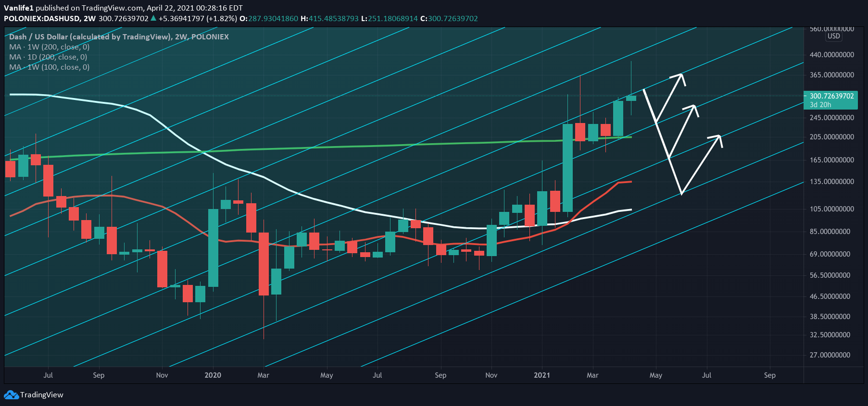Select the tall green candle from early February 2021

pos(567,168)
